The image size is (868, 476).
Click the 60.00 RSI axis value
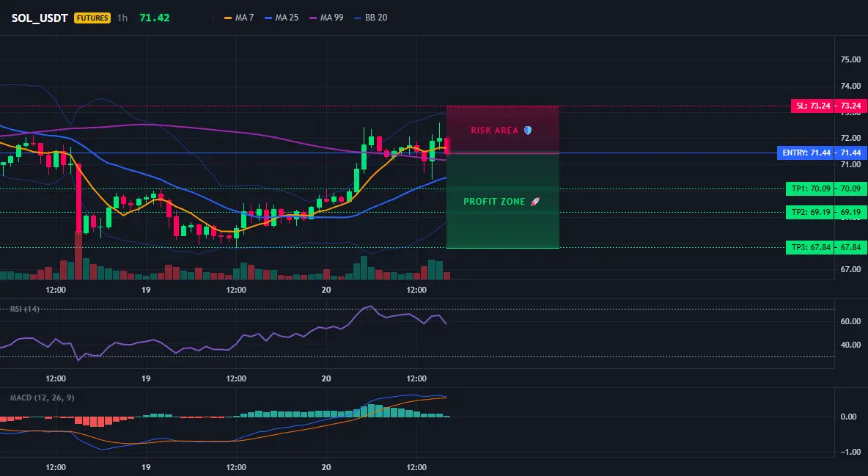click(x=850, y=321)
